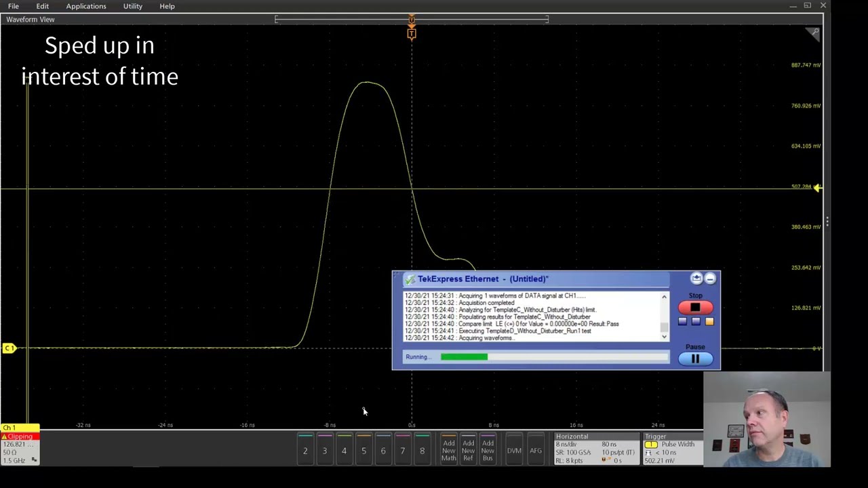Turn on channel 7
The width and height of the screenshot is (868, 488).
(402, 449)
